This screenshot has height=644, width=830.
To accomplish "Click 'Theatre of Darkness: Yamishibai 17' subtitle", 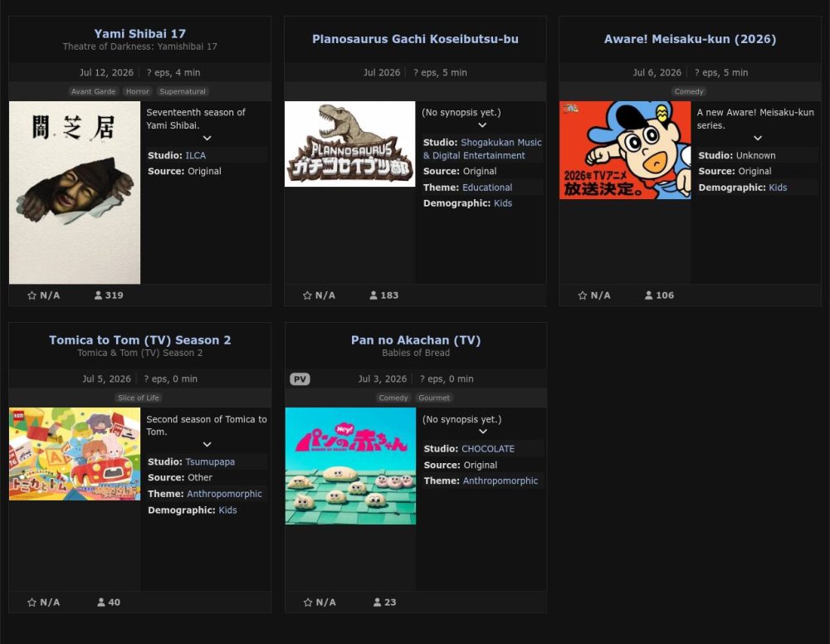I will (x=139, y=46).
